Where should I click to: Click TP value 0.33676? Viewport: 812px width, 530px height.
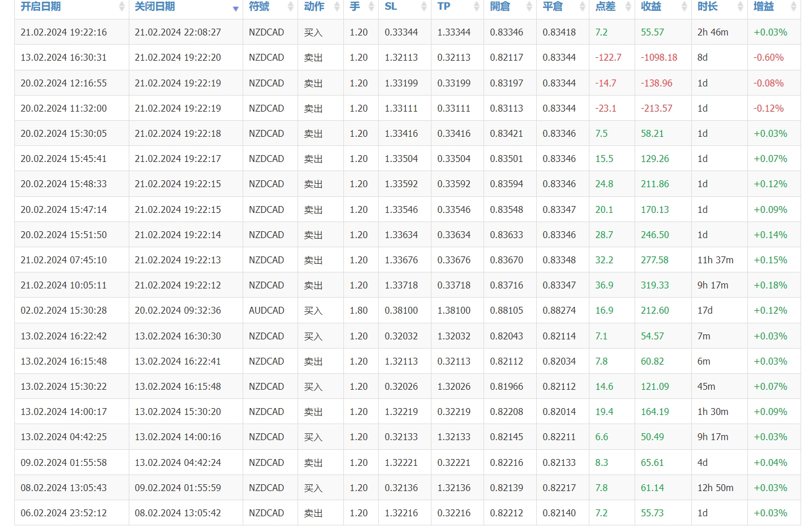[454, 260]
